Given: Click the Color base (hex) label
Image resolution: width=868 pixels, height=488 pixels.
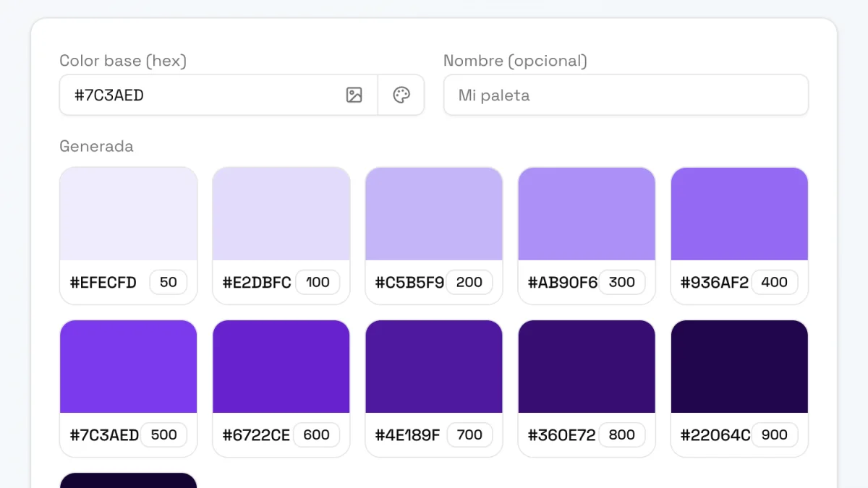Looking at the screenshot, I should click(123, 61).
